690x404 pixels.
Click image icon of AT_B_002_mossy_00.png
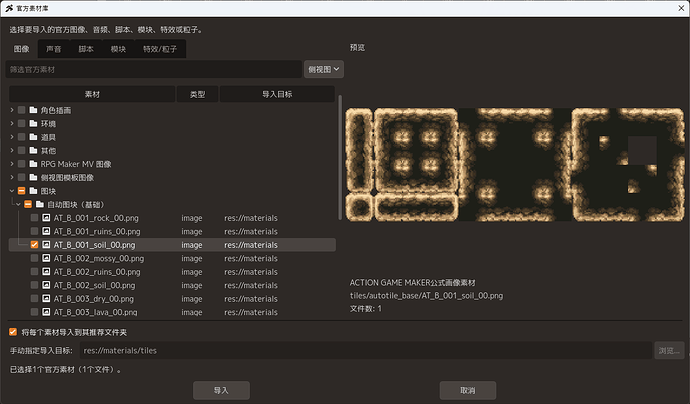click(x=46, y=258)
